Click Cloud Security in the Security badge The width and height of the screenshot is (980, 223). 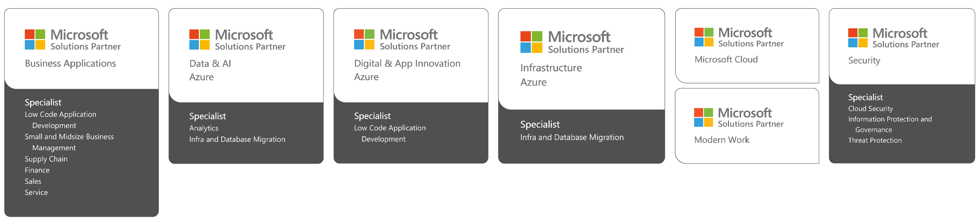pyautogui.click(x=870, y=109)
